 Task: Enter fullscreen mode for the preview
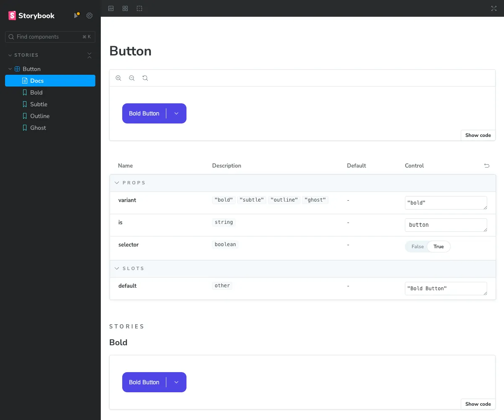click(494, 8)
